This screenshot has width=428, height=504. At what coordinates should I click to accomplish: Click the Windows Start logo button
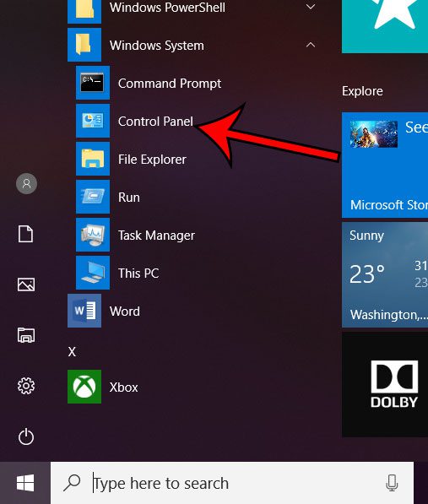[25, 483]
